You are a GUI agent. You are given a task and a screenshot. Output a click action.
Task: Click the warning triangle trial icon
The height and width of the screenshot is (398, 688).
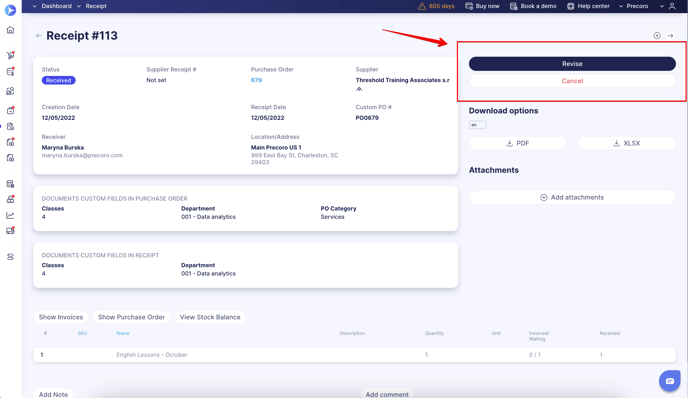click(422, 6)
